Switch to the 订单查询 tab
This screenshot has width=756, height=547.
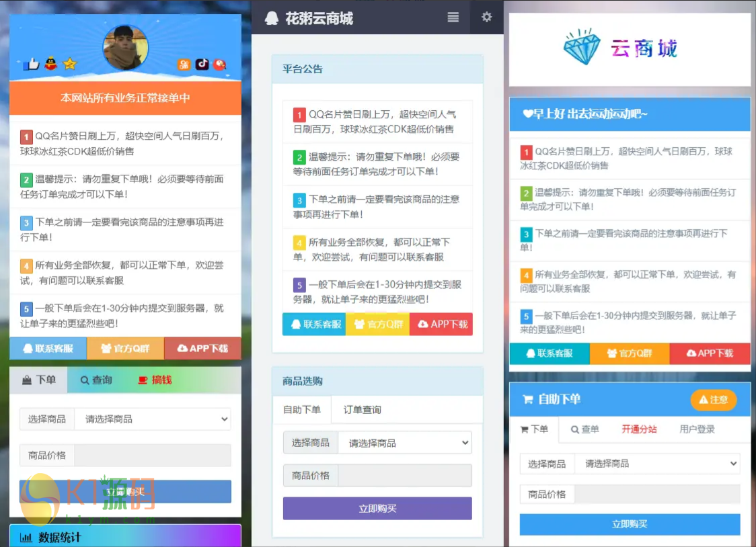(362, 410)
